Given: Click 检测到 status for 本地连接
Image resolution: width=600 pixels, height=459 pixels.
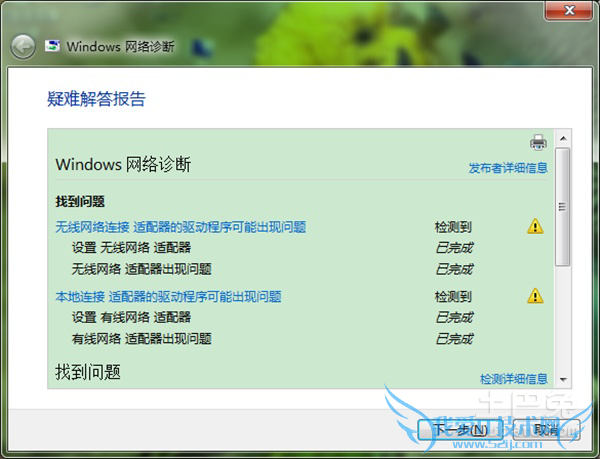Looking at the screenshot, I should click(453, 296).
